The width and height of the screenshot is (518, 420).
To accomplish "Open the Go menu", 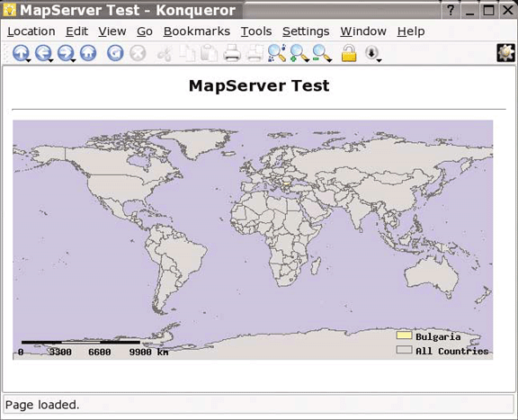I will click(x=145, y=31).
